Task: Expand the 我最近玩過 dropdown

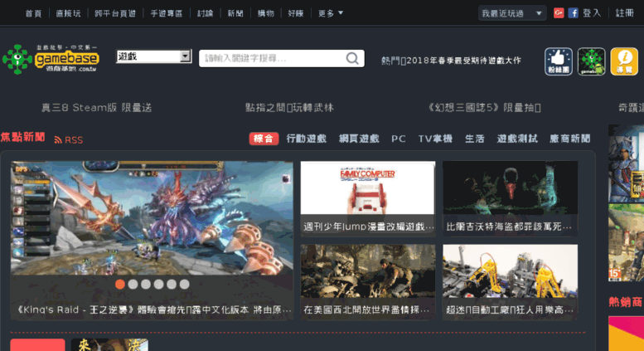Action: tap(512, 13)
